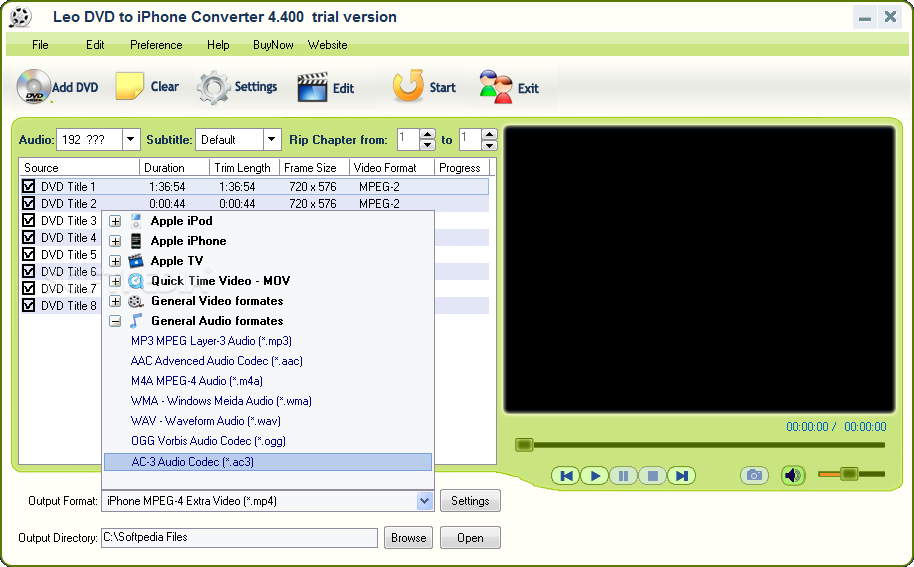
Task: Click the Duration column header
Action: pos(174,168)
